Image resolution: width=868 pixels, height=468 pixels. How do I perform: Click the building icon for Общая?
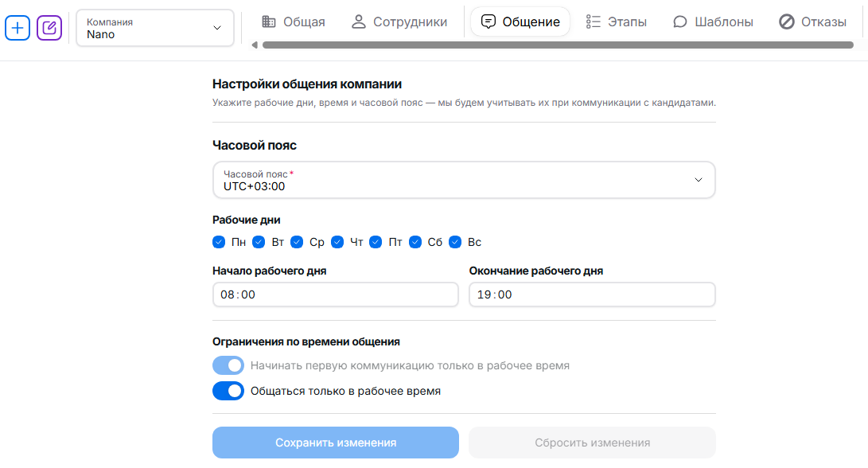269,21
